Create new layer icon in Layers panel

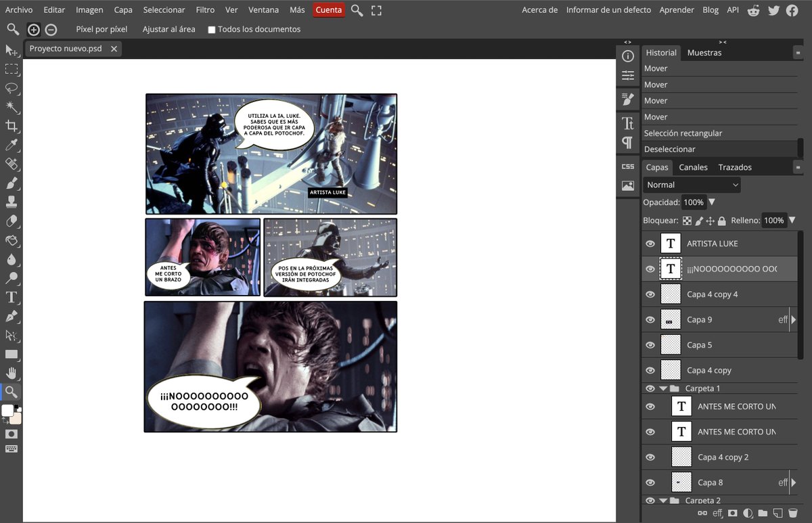pos(777,514)
